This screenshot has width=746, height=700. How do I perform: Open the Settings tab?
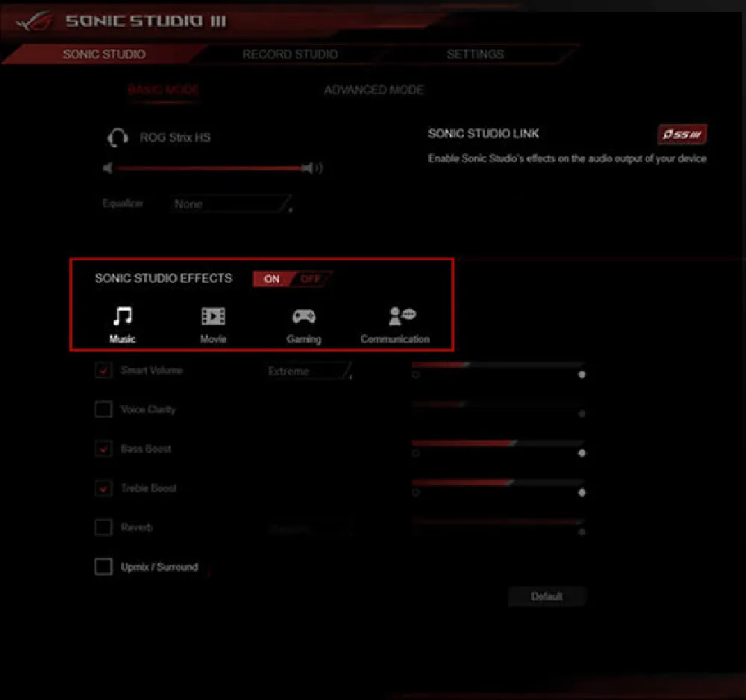point(474,54)
